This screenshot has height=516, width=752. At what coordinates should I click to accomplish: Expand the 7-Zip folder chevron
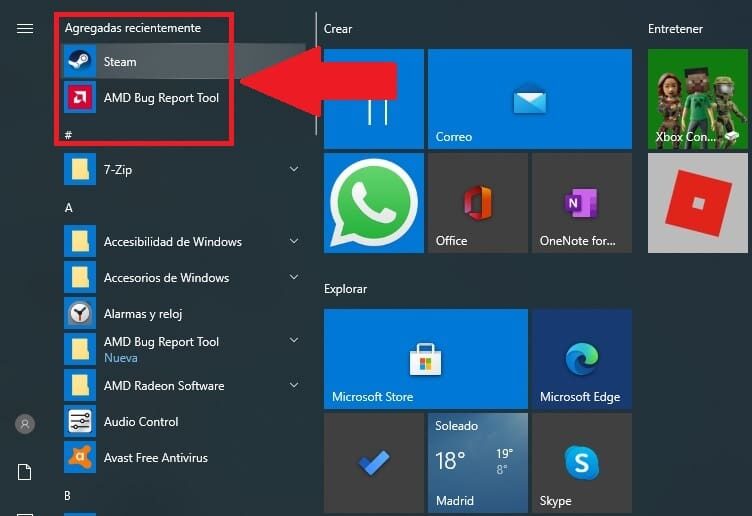pyautogui.click(x=294, y=169)
